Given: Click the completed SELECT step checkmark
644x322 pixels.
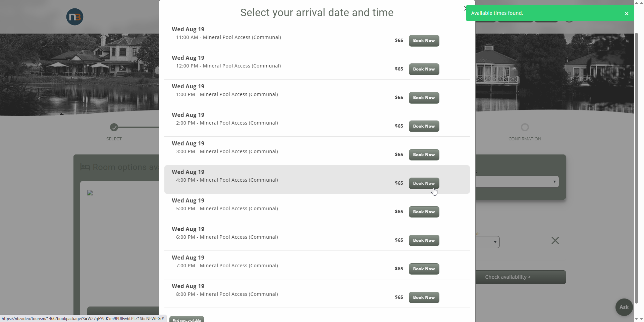Looking at the screenshot, I should click(x=114, y=127).
